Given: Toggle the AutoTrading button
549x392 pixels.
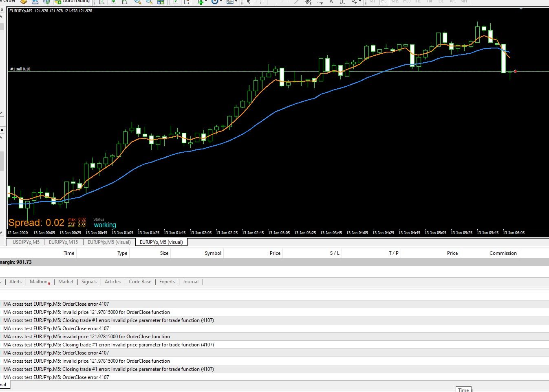Looking at the screenshot, I should pos(72,1).
